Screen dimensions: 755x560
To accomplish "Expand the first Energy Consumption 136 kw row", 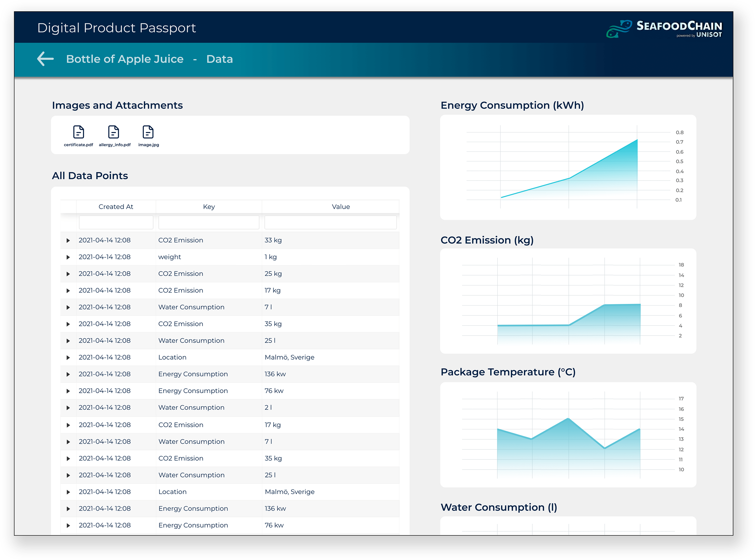I will click(68, 374).
